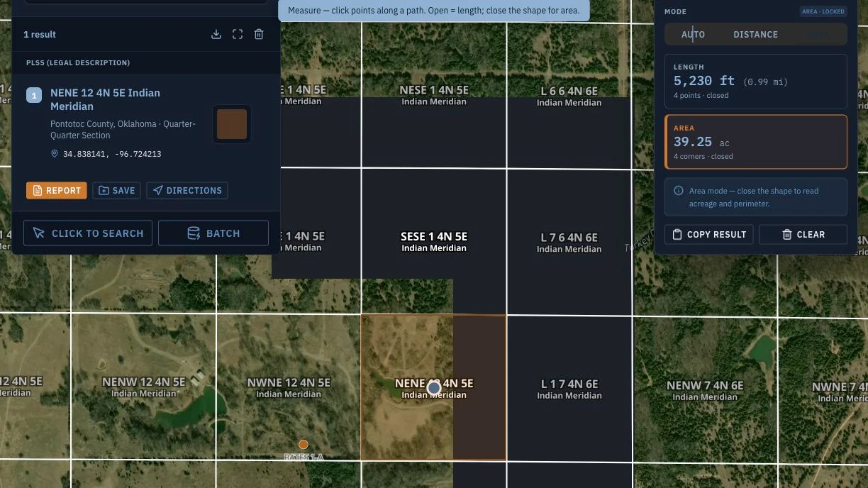Select the NWNE 12 4N 5E parcel label
Viewport: 868px width, 488px height.
[289, 387]
